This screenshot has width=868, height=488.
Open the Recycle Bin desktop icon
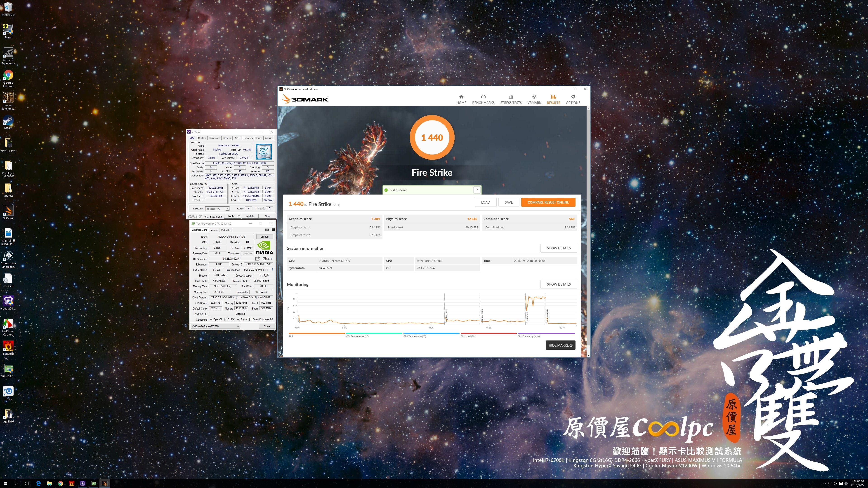[8, 9]
